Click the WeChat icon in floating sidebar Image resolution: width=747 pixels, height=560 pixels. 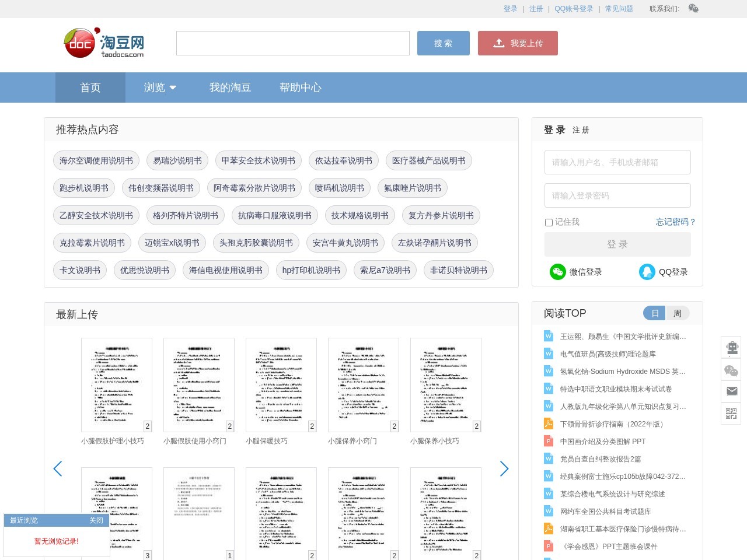click(x=731, y=370)
